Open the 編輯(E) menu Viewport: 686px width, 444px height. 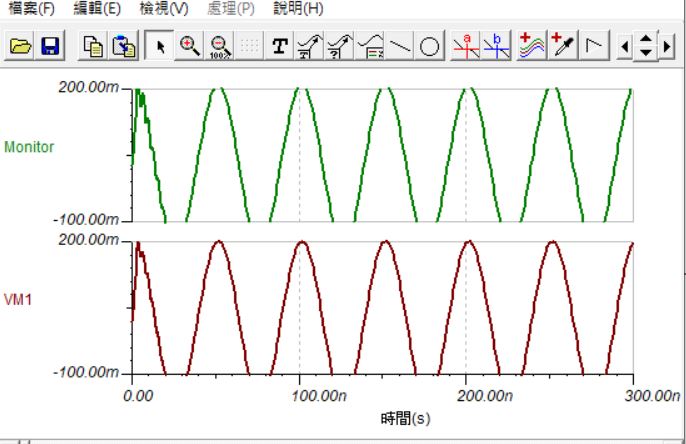coord(97,8)
